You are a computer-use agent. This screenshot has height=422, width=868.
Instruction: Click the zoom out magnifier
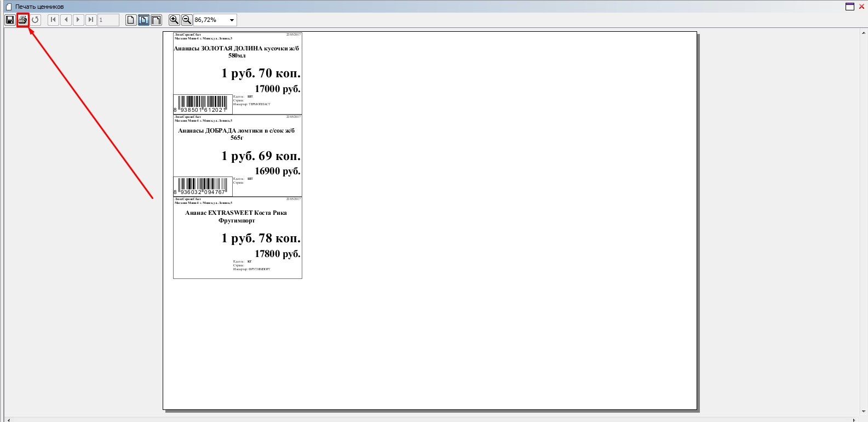click(x=187, y=20)
